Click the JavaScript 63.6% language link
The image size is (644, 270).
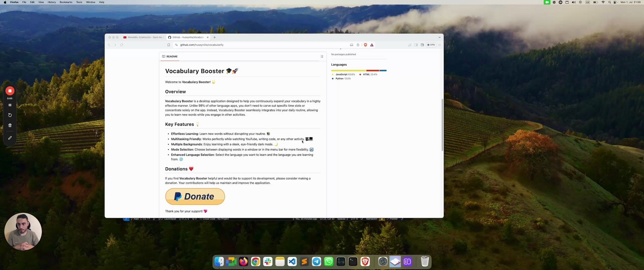(x=343, y=74)
